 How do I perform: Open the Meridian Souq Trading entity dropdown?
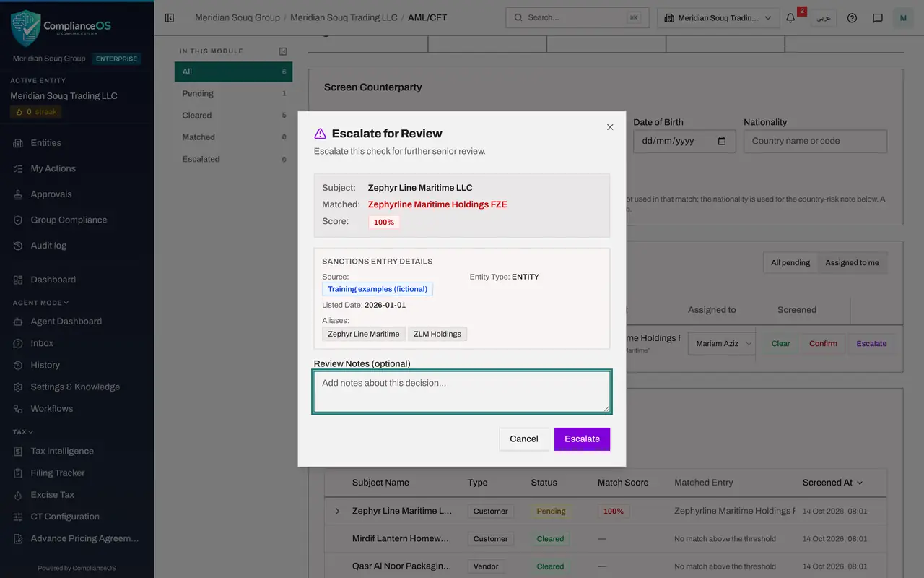(x=718, y=18)
